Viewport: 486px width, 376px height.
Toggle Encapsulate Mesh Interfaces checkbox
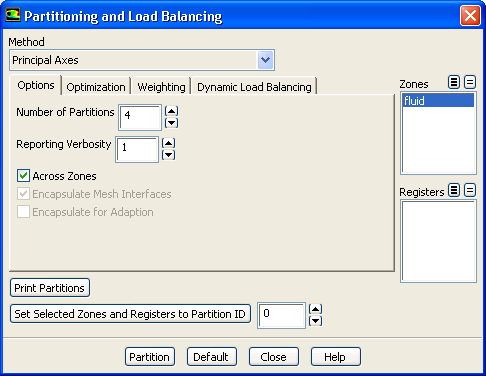coord(23,194)
